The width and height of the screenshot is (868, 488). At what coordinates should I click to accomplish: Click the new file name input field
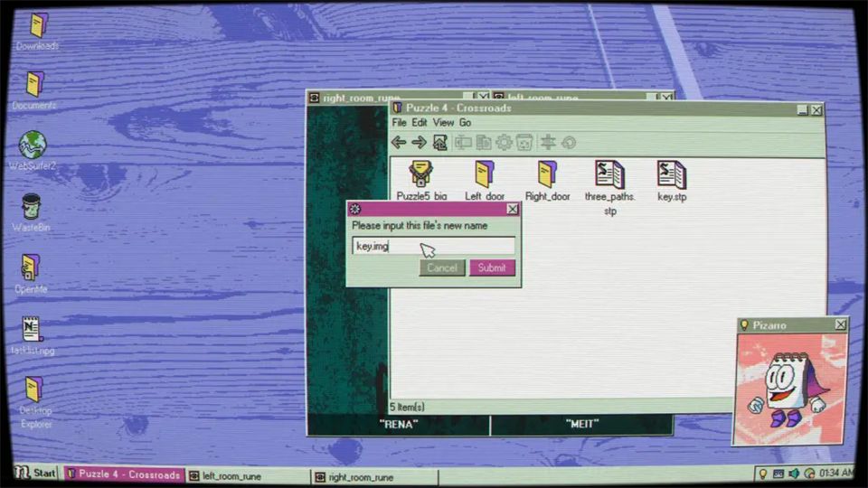tap(433, 246)
